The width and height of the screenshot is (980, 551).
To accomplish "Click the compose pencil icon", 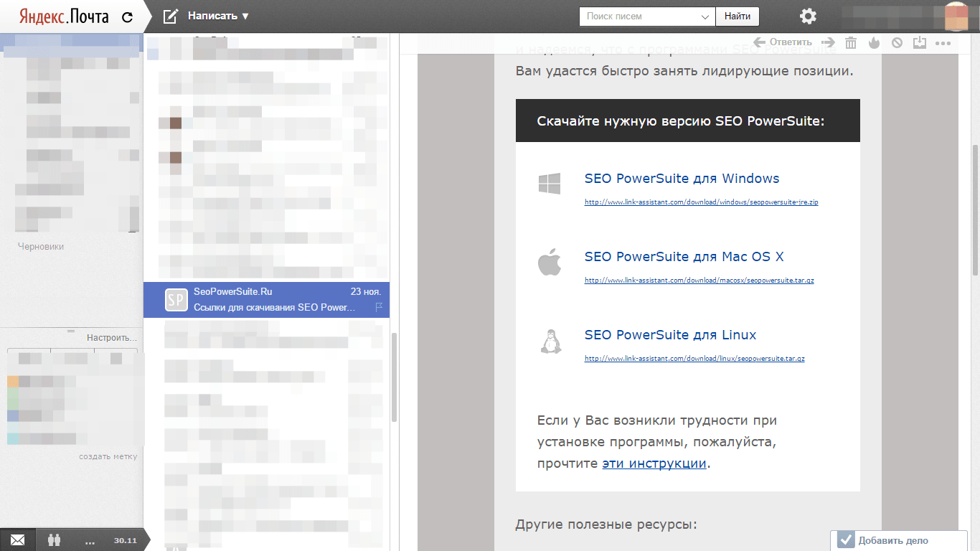I will tap(170, 16).
